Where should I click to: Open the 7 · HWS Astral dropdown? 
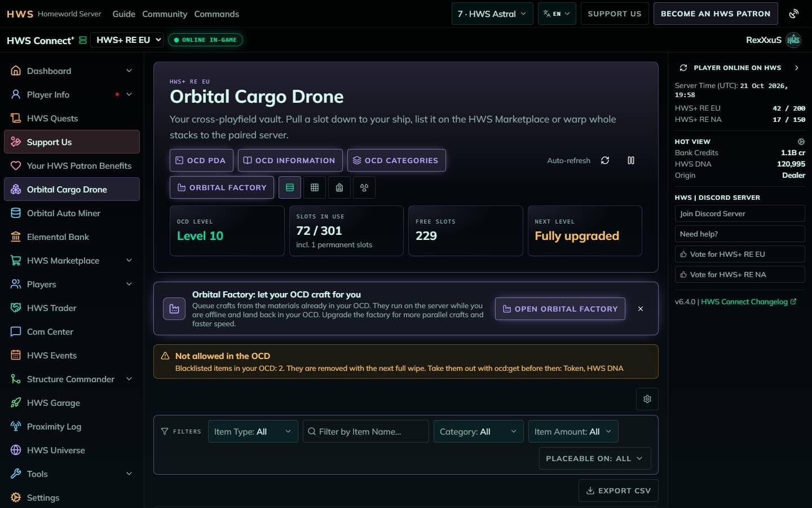click(x=492, y=14)
